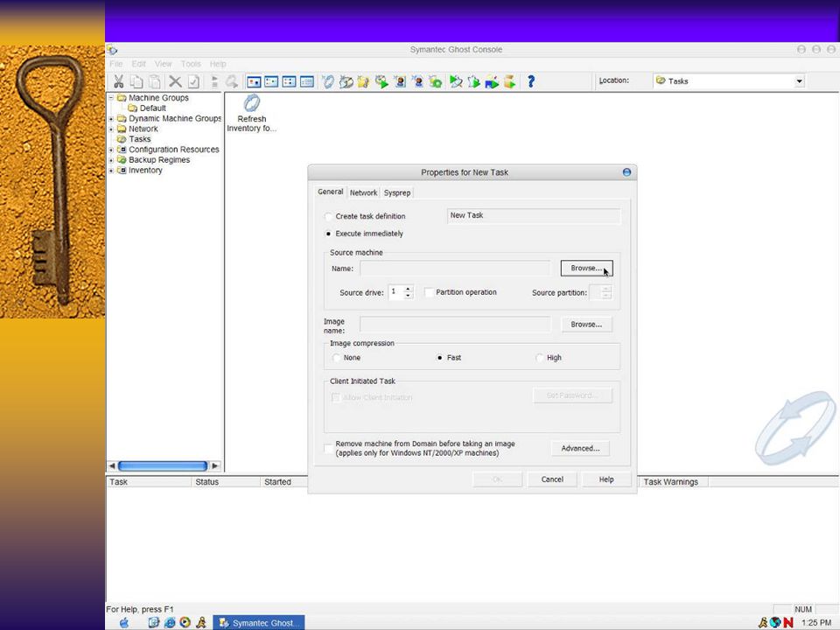Viewport: 840px width, 630px height.
Task: Expand the Dynamic Machine Groups node
Action: [x=111, y=118]
